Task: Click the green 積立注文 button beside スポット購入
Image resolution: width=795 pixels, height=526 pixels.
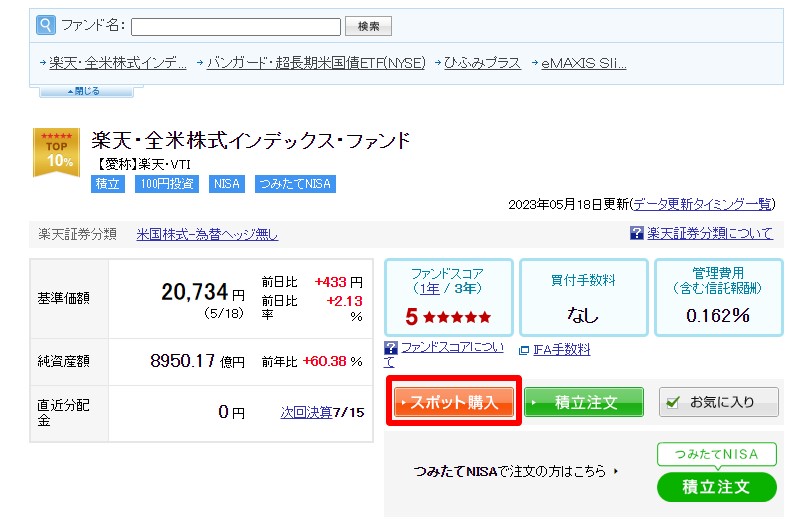Action: pos(584,402)
